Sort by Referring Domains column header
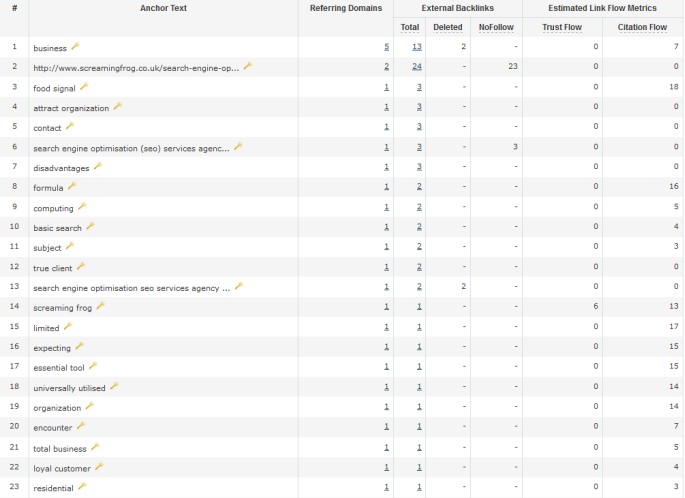The height and width of the screenshot is (498, 685). pos(345,8)
